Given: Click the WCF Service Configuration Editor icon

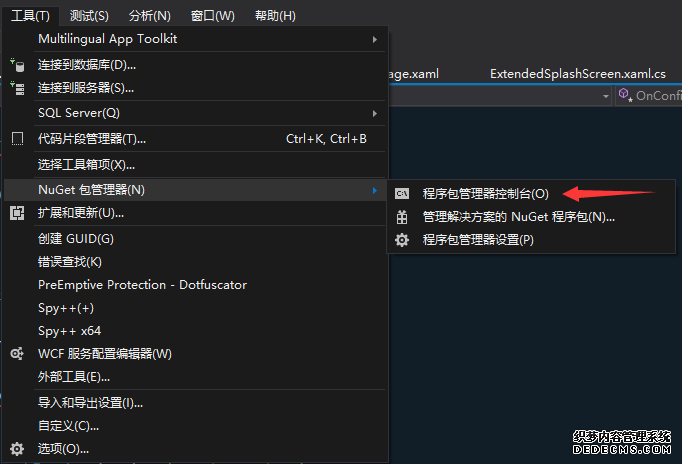Looking at the screenshot, I should point(17,354).
